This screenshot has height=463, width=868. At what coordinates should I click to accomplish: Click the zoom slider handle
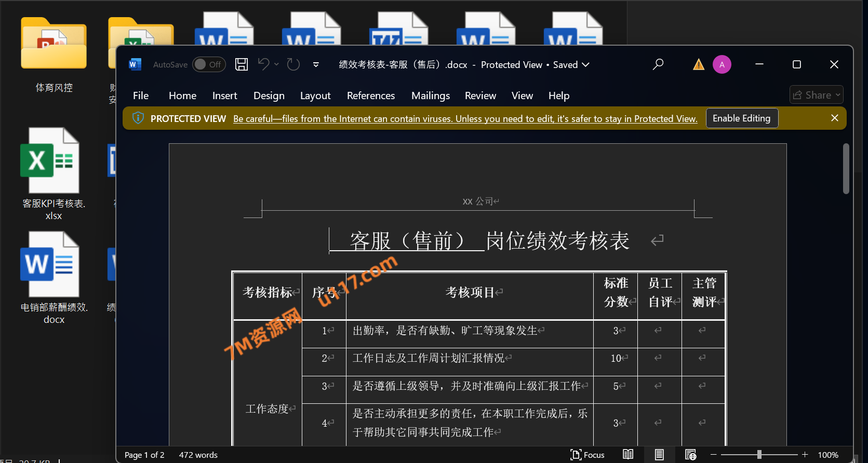(x=759, y=455)
